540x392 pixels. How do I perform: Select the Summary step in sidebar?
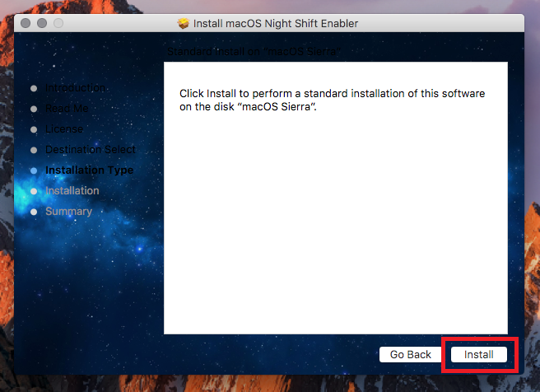coord(68,212)
